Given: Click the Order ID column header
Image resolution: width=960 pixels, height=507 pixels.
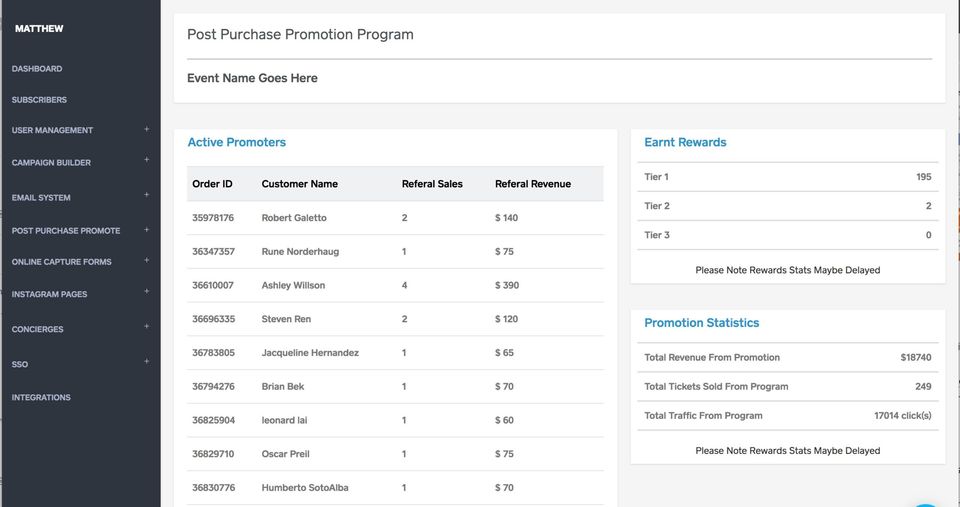Looking at the screenshot, I should [x=212, y=184].
